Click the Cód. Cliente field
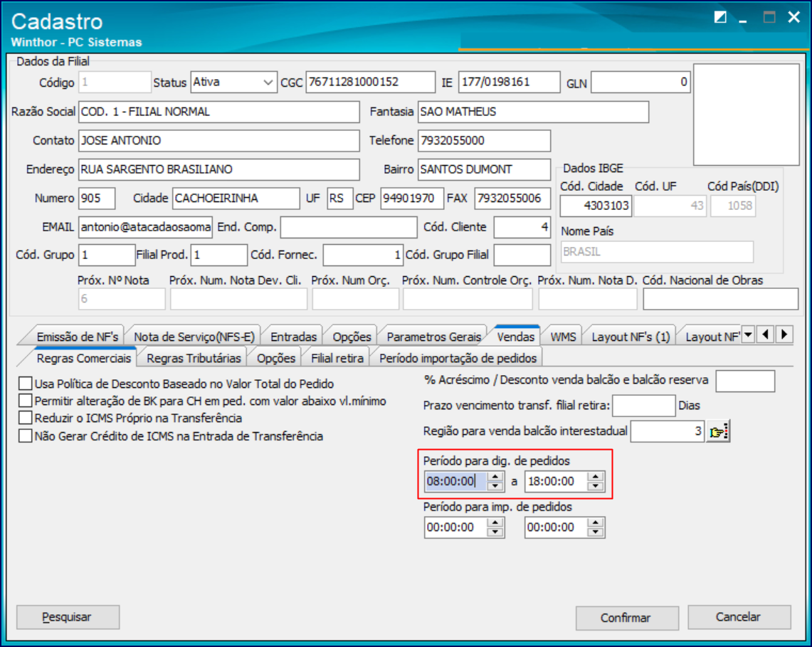 [x=522, y=227]
